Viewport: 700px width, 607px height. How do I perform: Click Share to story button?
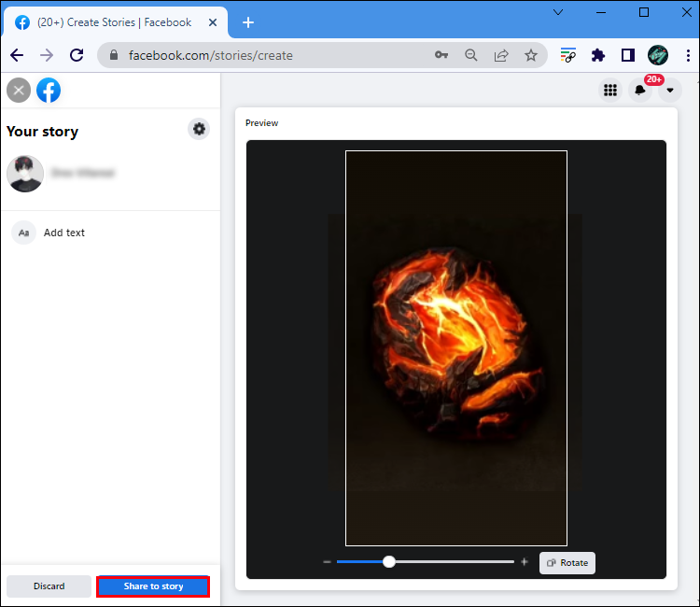153,586
